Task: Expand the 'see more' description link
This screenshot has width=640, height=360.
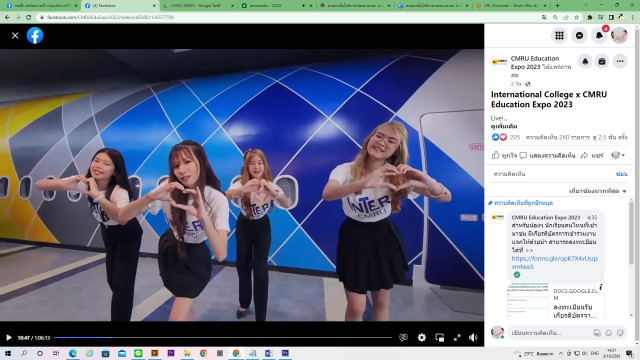Action: coord(504,126)
